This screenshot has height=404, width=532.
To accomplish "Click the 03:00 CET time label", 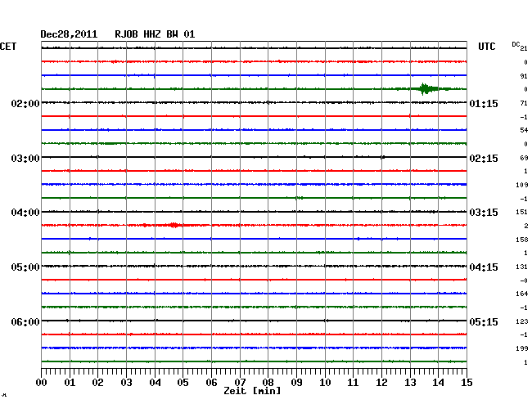I will 25,159.
